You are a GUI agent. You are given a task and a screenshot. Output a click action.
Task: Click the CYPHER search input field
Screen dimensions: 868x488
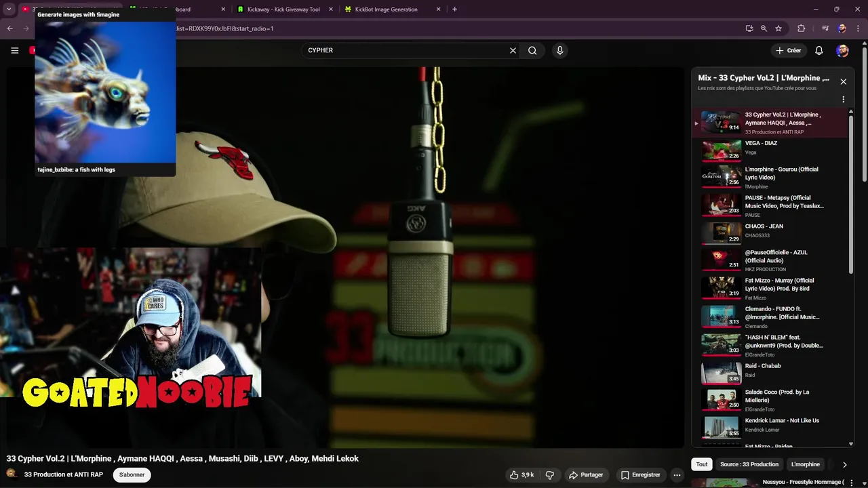404,50
